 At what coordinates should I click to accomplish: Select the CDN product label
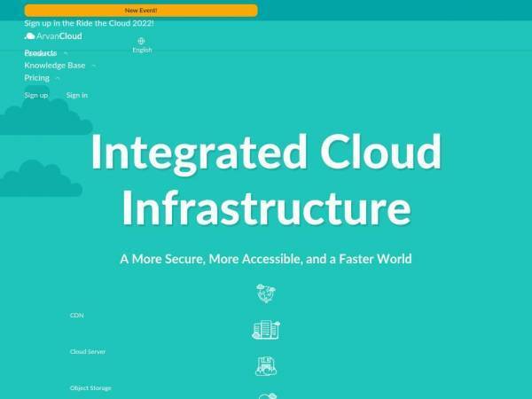(x=76, y=316)
